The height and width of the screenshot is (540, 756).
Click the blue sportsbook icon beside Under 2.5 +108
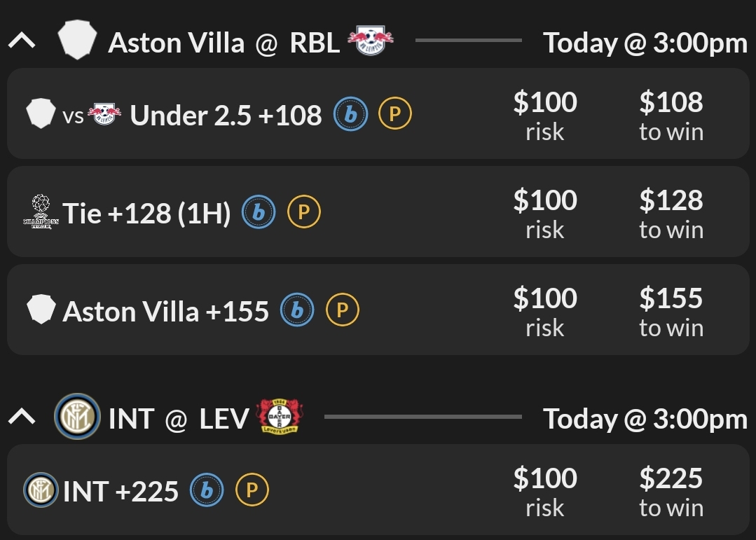click(350, 114)
